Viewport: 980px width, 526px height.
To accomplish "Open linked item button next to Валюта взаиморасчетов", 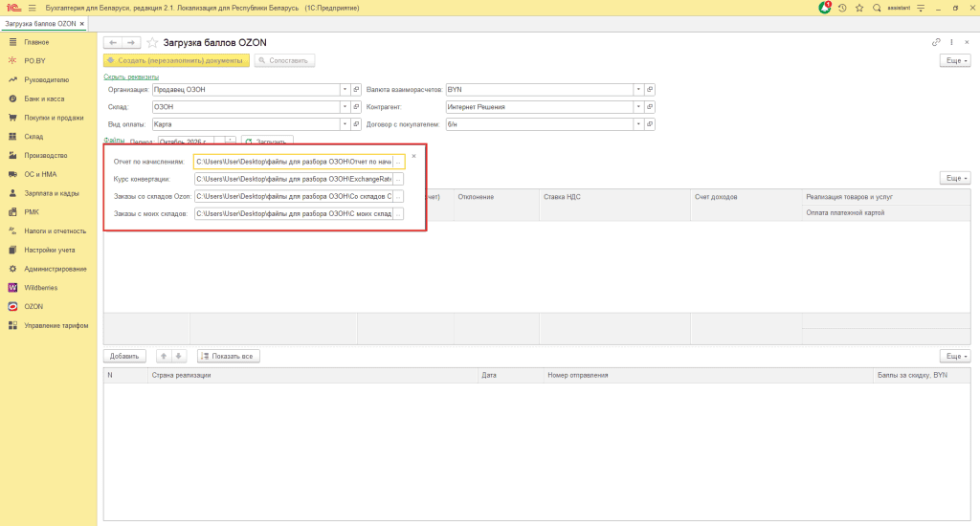I will click(x=650, y=89).
